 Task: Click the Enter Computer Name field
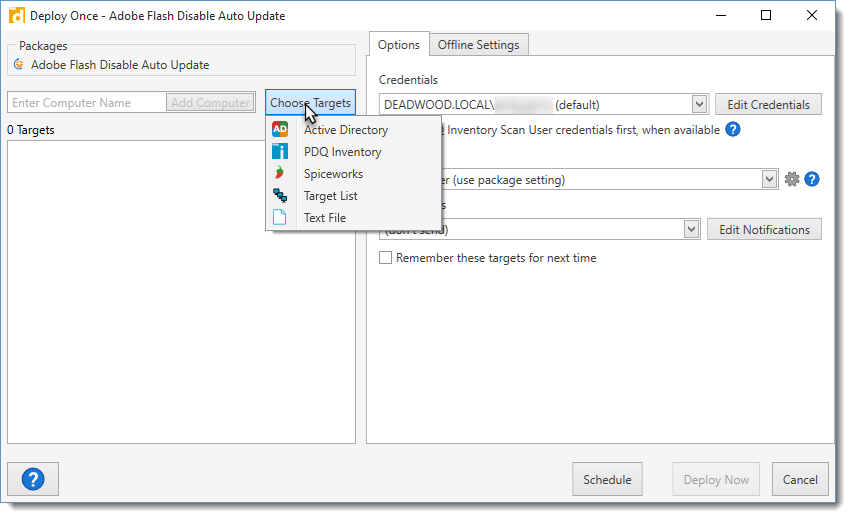(x=86, y=103)
